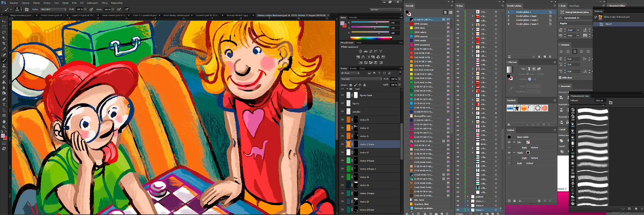
Task: Move artboard down with arrow icon
Action: 539,57
